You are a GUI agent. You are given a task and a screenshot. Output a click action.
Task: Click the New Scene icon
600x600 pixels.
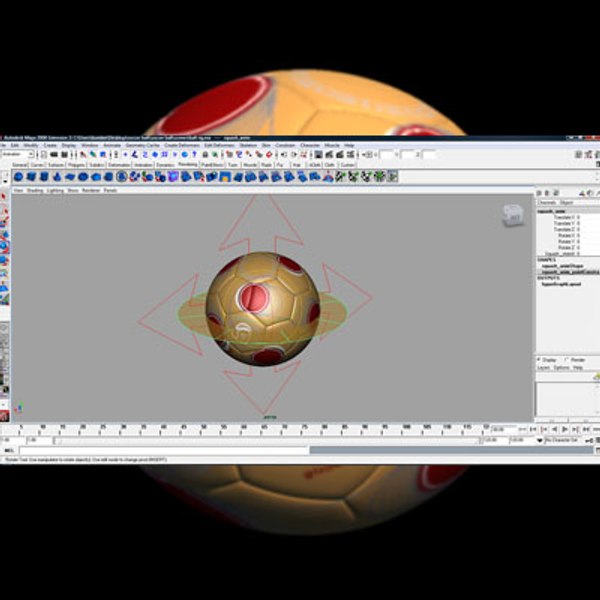[x=44, y=155]
